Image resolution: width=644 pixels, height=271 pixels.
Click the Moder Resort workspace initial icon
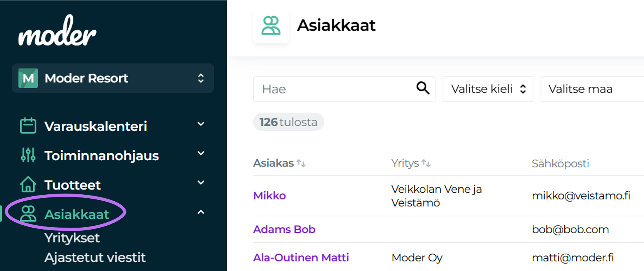pyautogui.click(x=27, y=78)
